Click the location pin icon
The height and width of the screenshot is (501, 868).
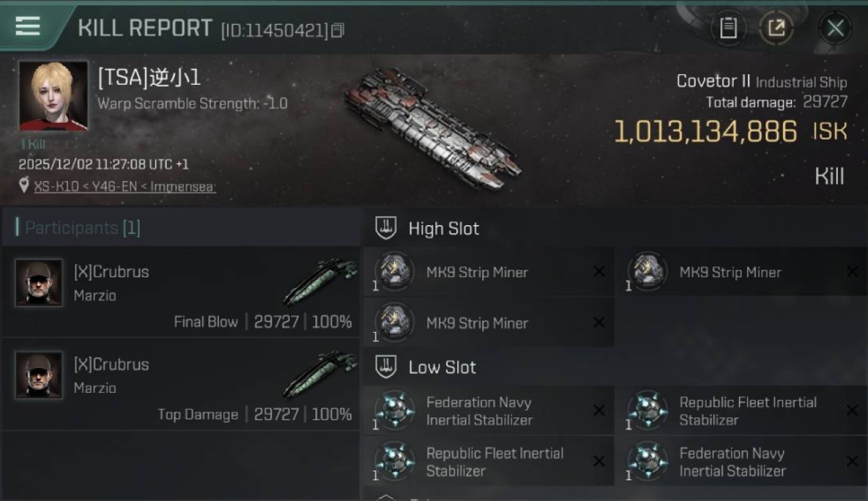24,186
